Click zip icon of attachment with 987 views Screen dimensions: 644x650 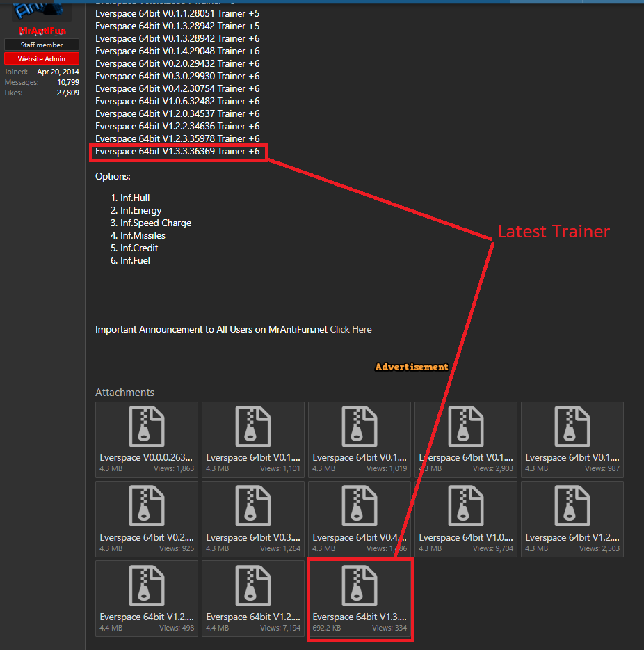572,426
